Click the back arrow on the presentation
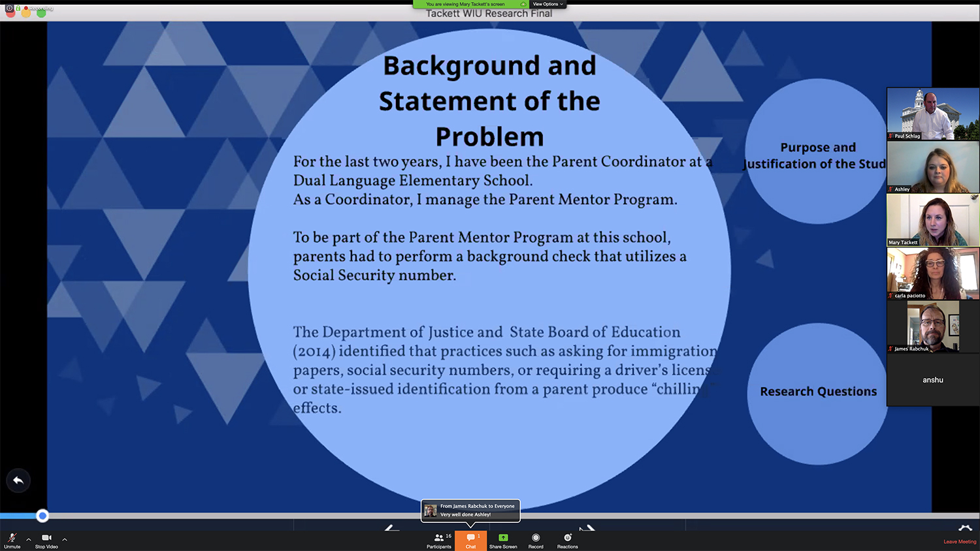980x551 pixels. pyautogui.click(x=18, y=480)
